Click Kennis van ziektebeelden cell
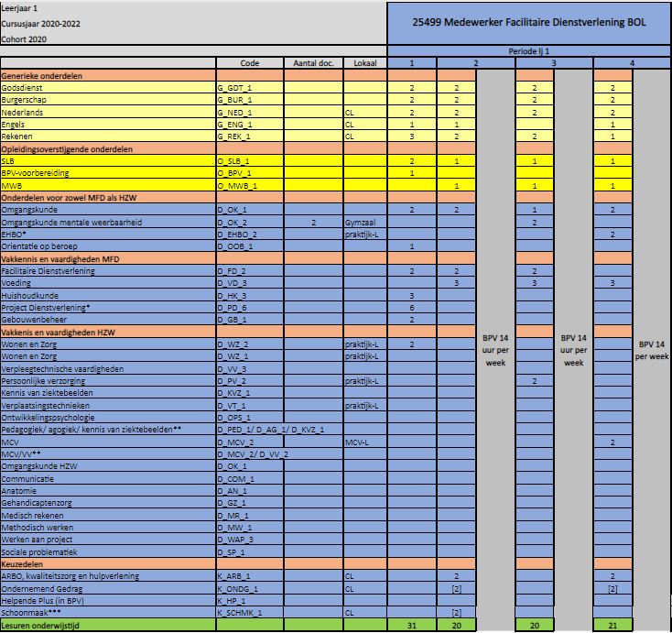This screenshot has width=672, height=633. (x=108, y=393)
